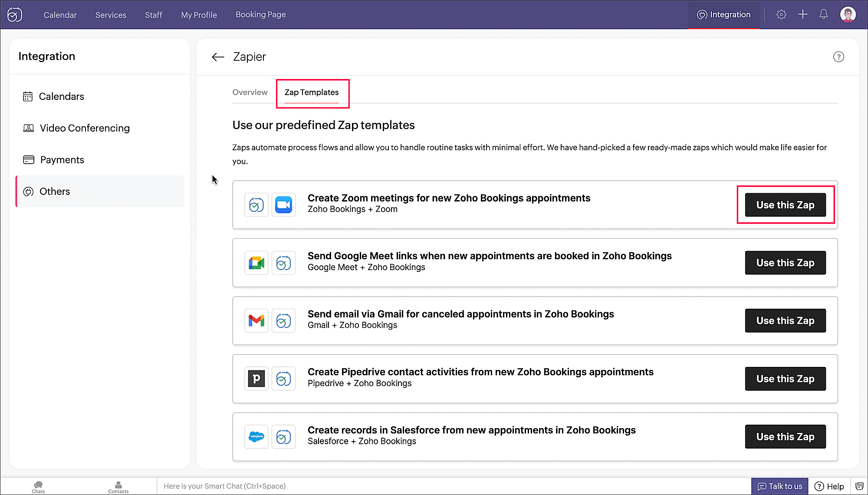Select Payments in Integration sidebar

(62, 160)
